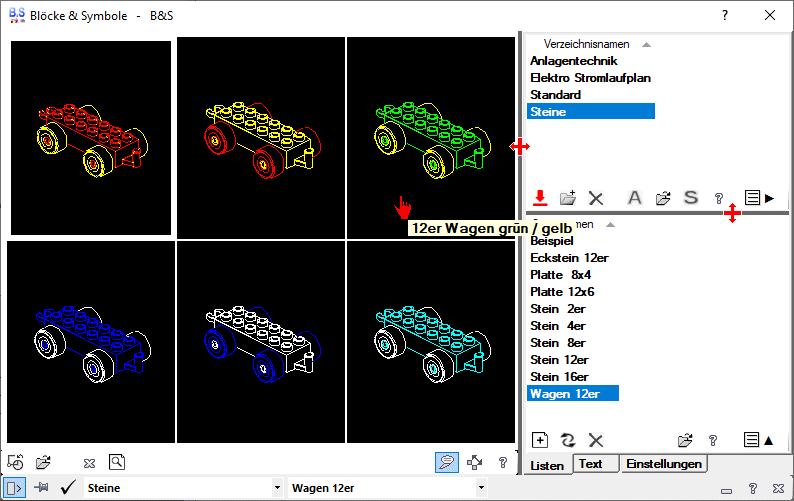The image size is (794, 501).
Task: Click small X icon below the preview grid
Action: pos(89,463)
